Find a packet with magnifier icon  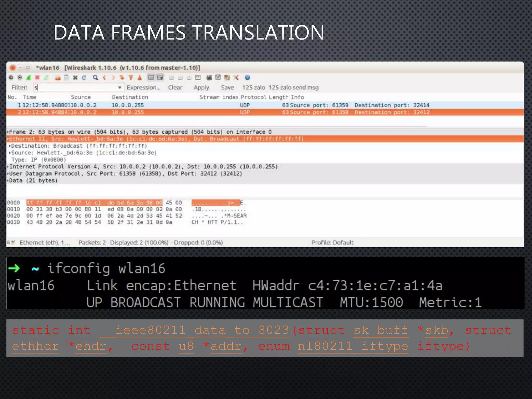96,77
